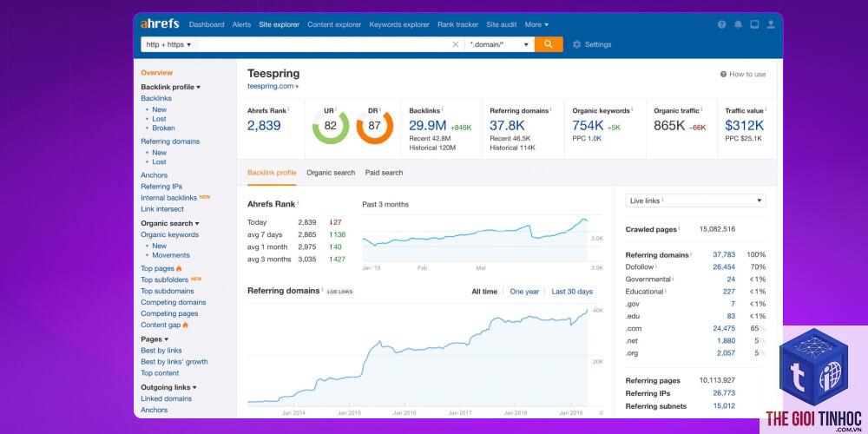This screenshot has width=868, height=434.
Task: Open Dashboard in the top menu
Action: [207, 24]
